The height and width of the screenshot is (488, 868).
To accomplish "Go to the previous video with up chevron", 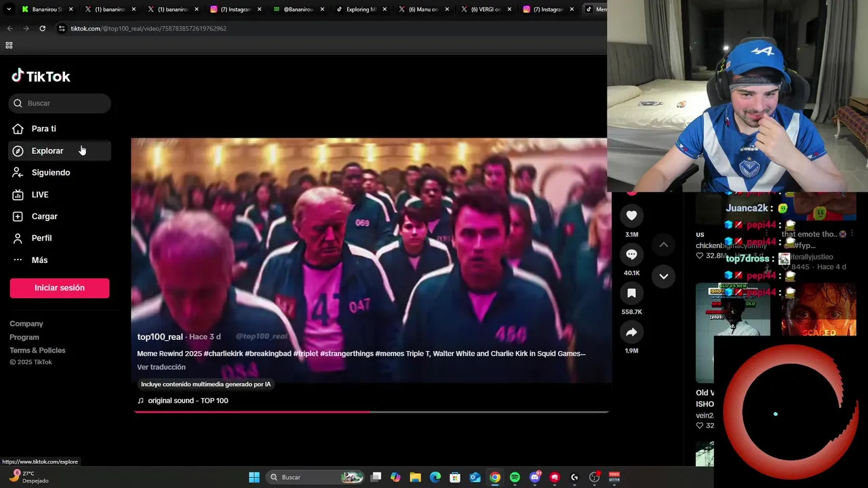I will 664,245.
